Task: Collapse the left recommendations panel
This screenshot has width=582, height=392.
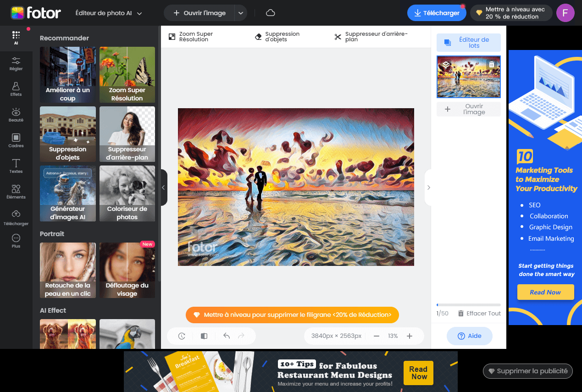Action: [x=163, y=187]
